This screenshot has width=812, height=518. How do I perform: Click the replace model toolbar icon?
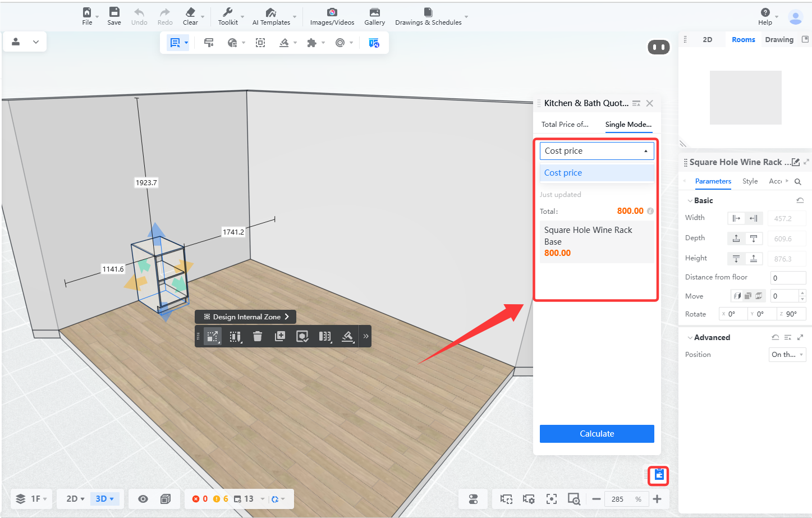[x=302, y=336]
